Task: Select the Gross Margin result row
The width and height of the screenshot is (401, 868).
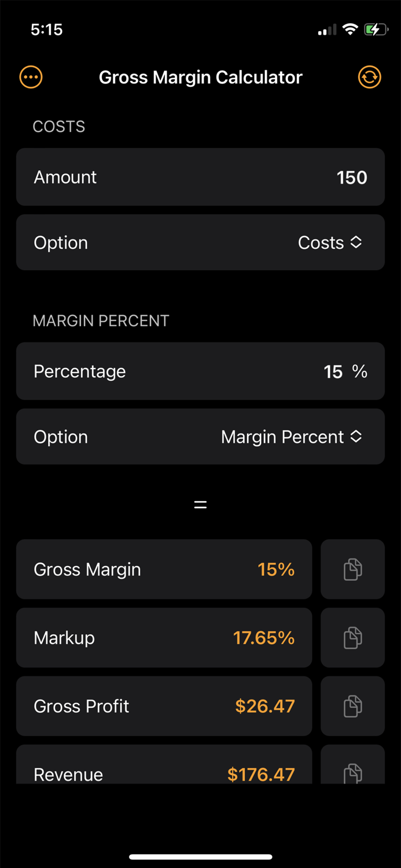Action: click(164, 569)
